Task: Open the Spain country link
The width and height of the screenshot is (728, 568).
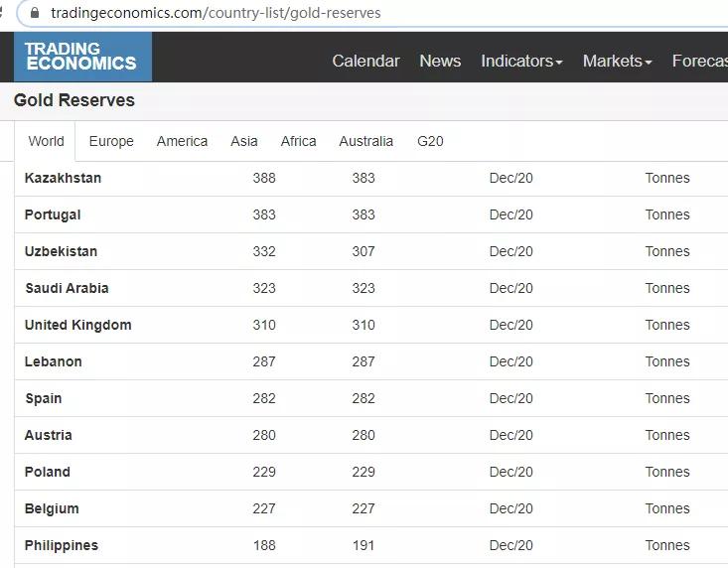Action: (x=44, y=398)
